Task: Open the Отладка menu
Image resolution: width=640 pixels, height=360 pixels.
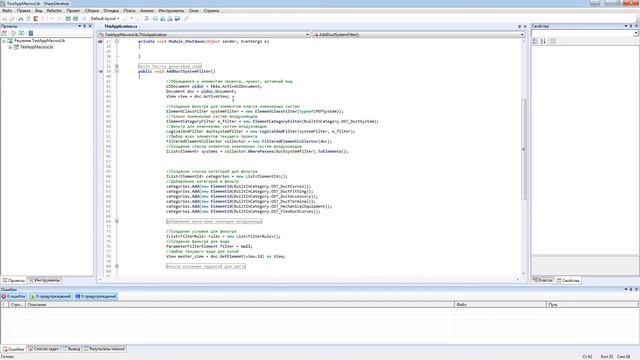Action: point(111,11)
